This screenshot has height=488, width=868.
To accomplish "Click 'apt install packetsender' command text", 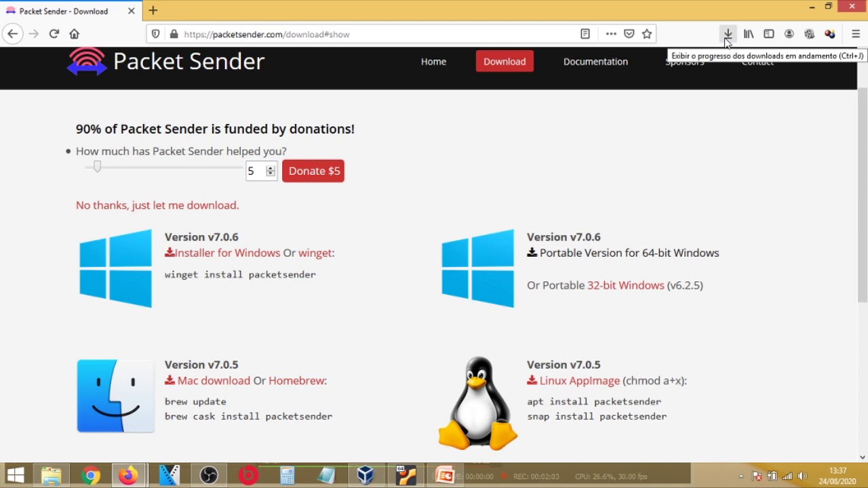I will tap(594, 401).
